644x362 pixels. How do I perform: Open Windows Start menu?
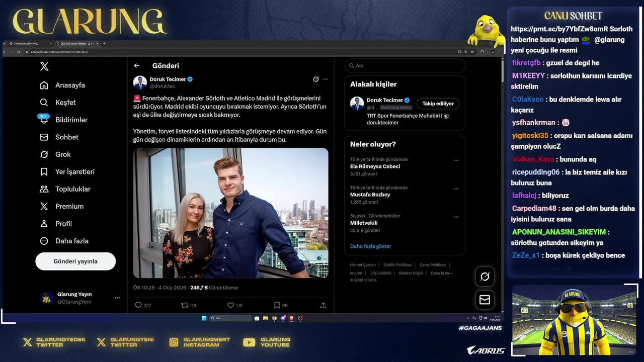[204, 318]
